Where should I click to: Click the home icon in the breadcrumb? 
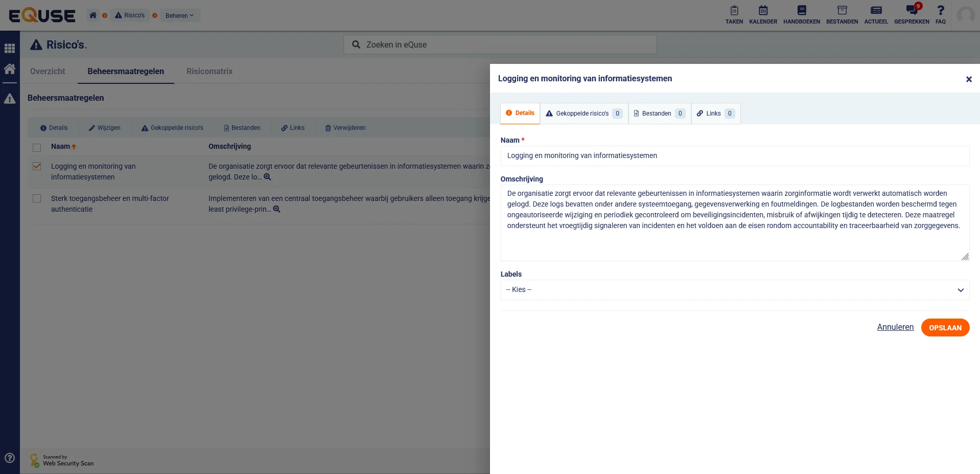click(93, 15)
